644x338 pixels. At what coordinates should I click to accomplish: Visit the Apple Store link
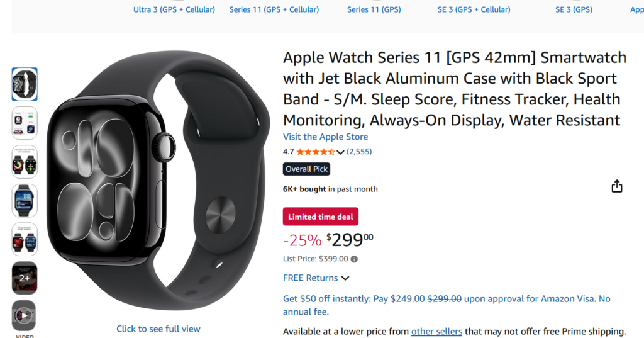point(325,137)
